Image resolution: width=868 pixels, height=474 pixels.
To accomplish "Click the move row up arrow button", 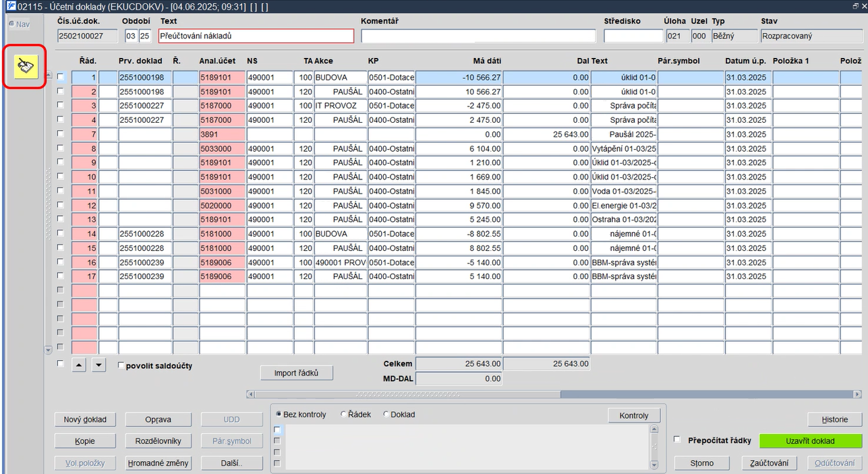I will coord(80,365).
